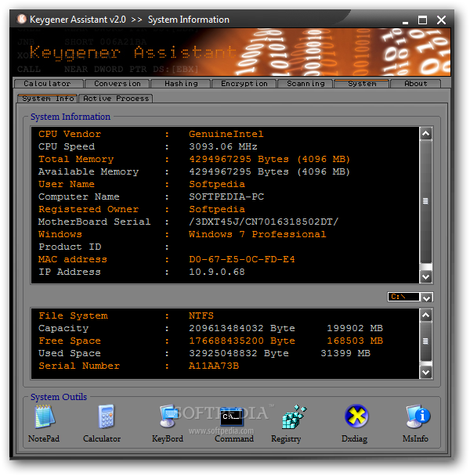This screenshot has height=476, width=470.
Task: Expand the C:\ drive dropdown arrow
Action: 427,297
